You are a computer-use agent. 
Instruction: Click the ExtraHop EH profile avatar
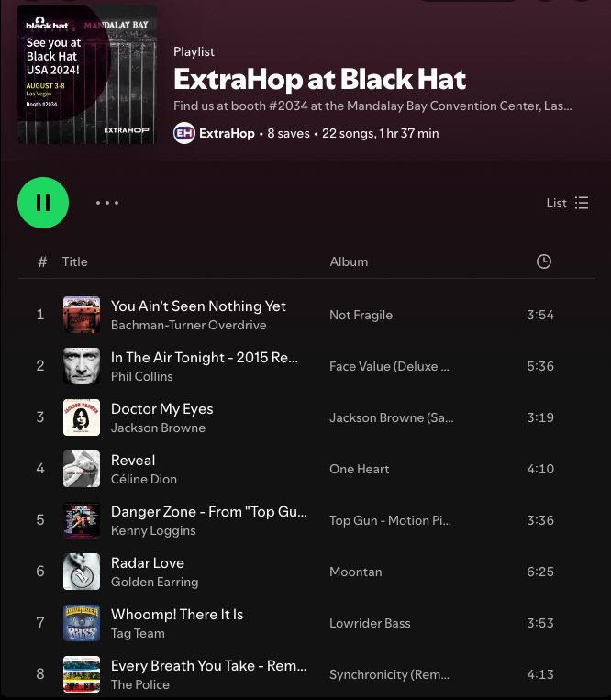(183, 133)
